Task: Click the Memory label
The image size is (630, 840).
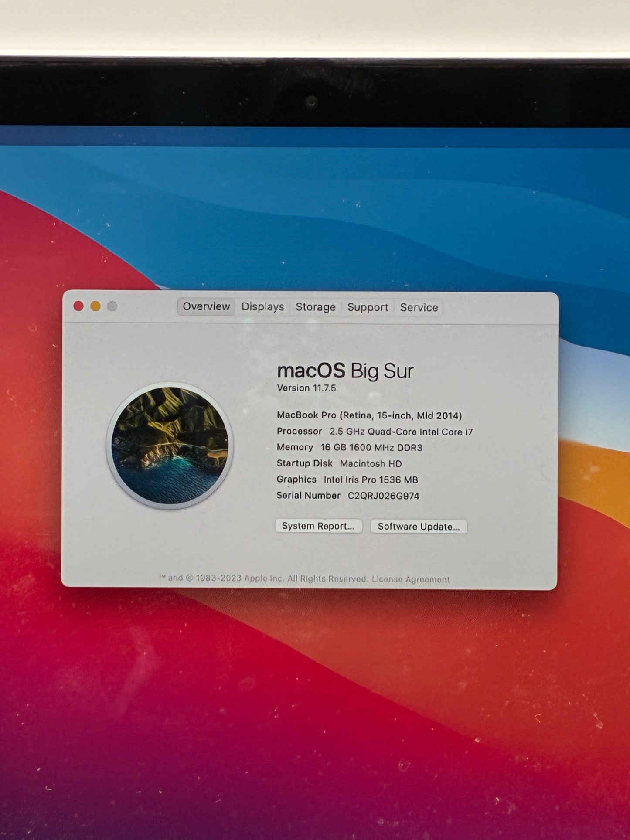Action: (295, 447)
